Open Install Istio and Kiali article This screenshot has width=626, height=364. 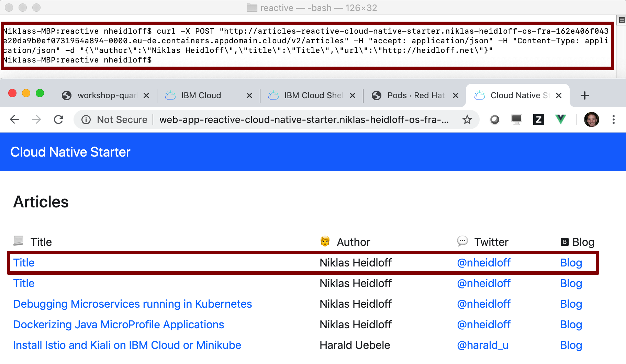[x=127, y=345]
